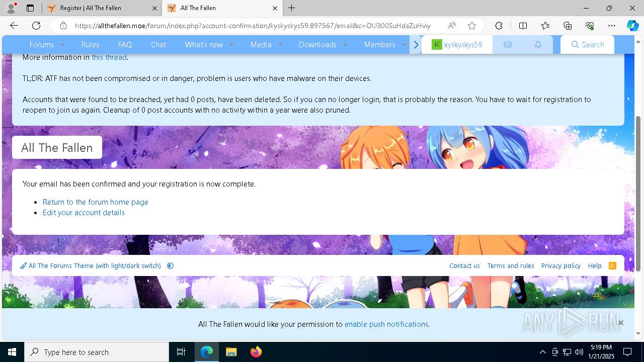
Task: Click the page vertical scrollbar
Action: click(x=638, y=194)
